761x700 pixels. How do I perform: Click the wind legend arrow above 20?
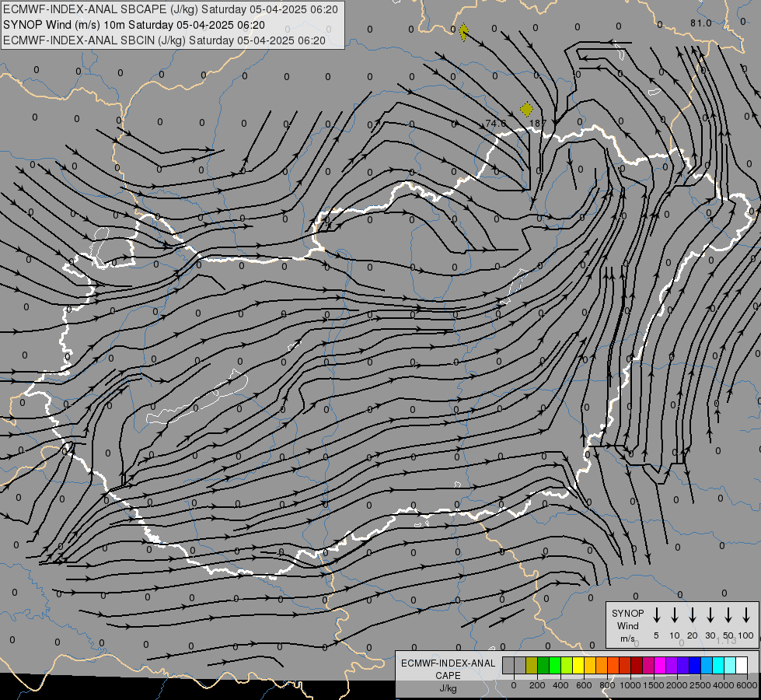point(693,615)
